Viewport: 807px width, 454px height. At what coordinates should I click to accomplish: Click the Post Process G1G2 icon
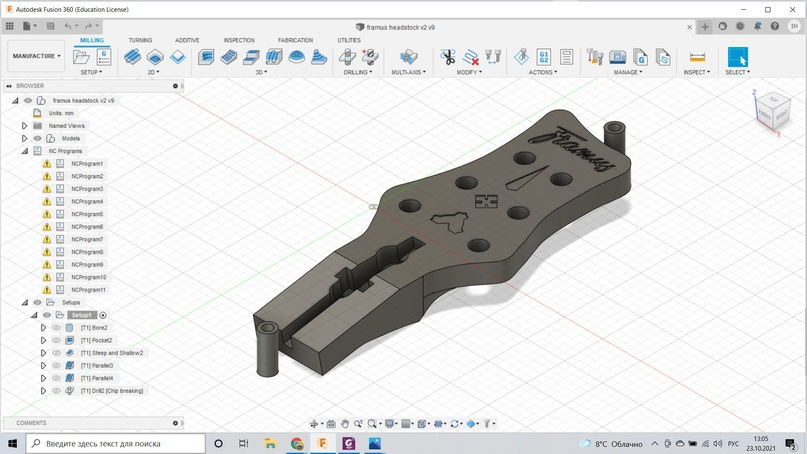pyautogui.click(x=544, y=57)
